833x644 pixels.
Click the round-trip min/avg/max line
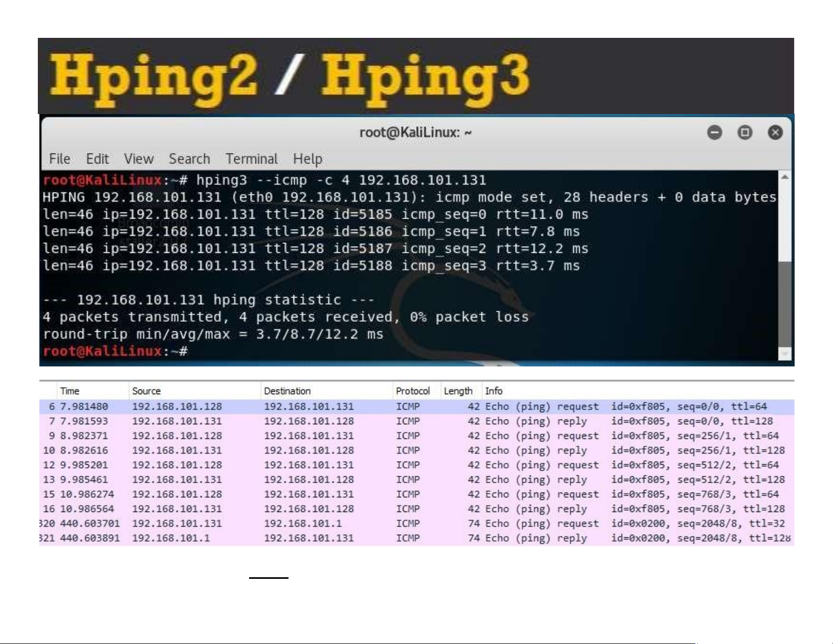click(x=213, y=334)
